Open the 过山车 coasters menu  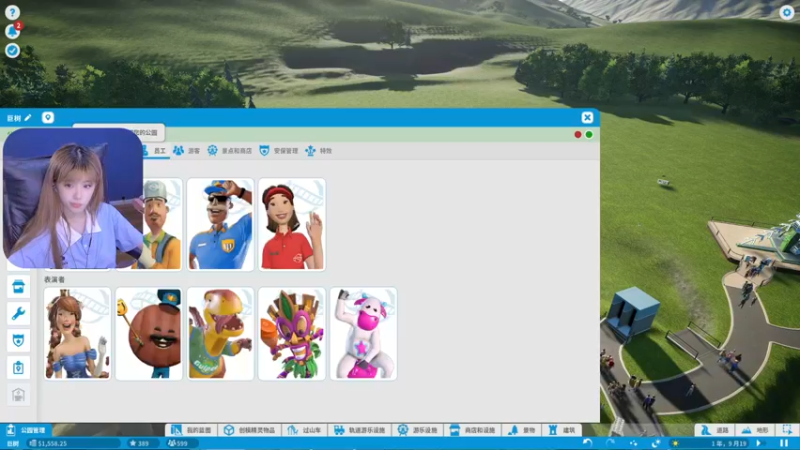pos(305,430)
